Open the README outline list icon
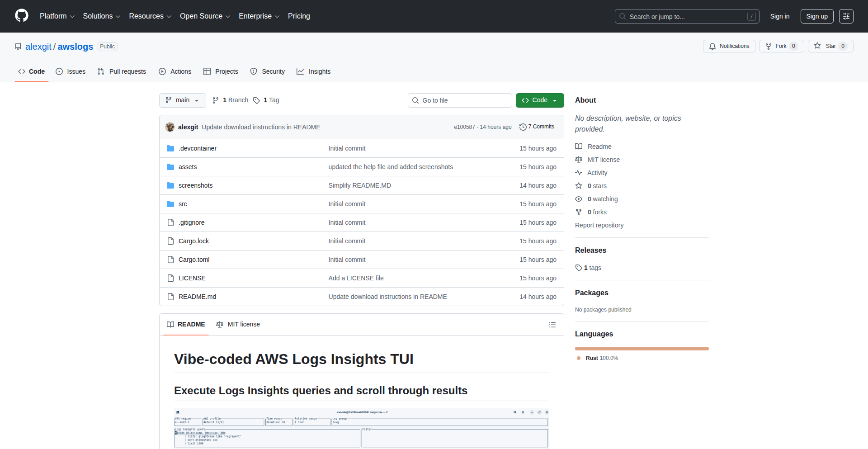Image resolution: width=868 pixels, height=449 pixels. [x=552, y=325]
